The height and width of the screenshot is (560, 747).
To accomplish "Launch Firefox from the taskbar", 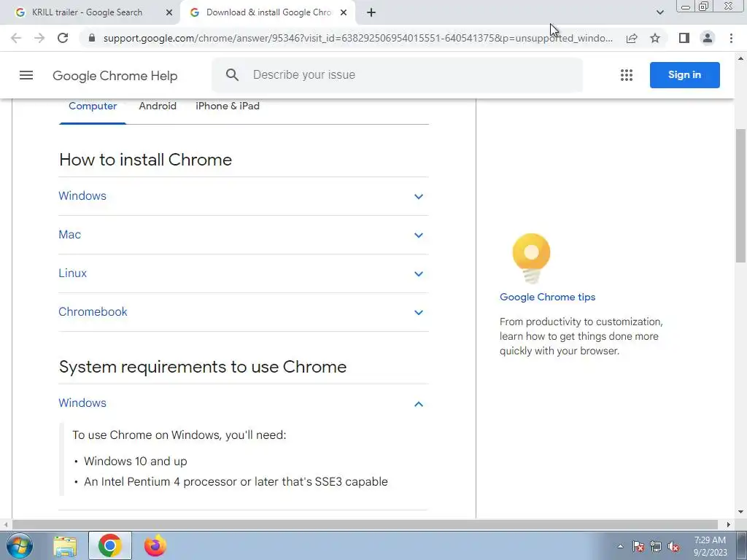I will point(155,545).
